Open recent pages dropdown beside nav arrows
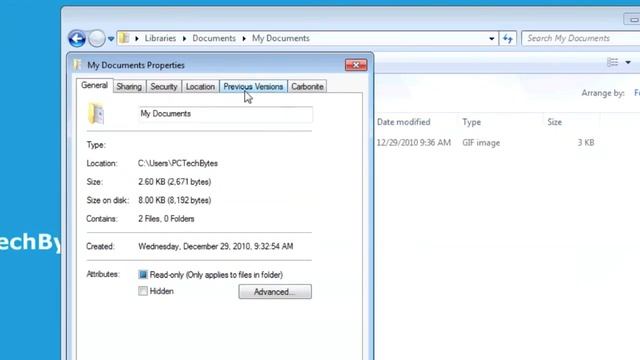Screen dimensions: 640x360 111,39
